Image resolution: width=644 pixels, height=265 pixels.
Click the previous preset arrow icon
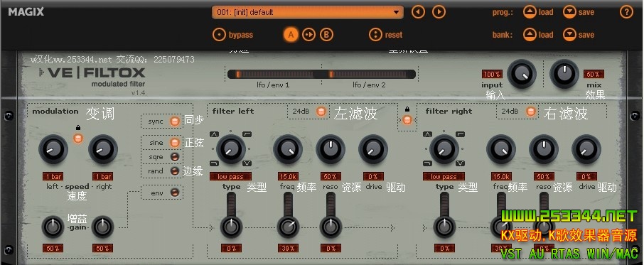pyautogui.click(x=418, y=12)
